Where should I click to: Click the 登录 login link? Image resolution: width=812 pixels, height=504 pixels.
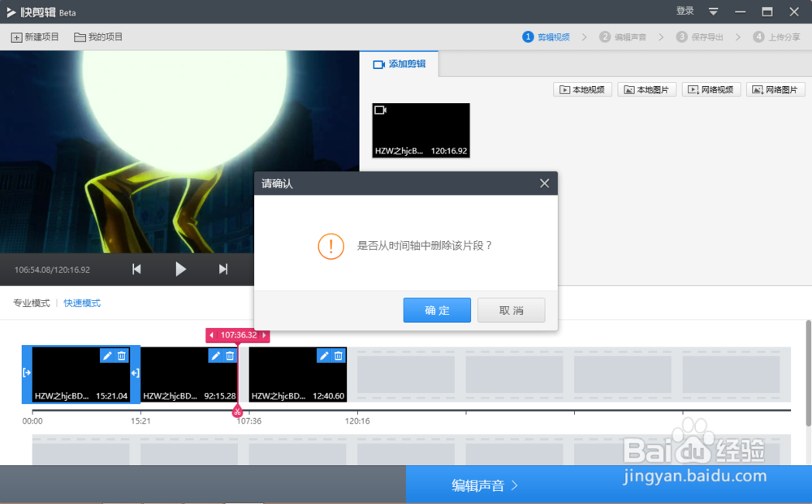(x=685, y=11)
